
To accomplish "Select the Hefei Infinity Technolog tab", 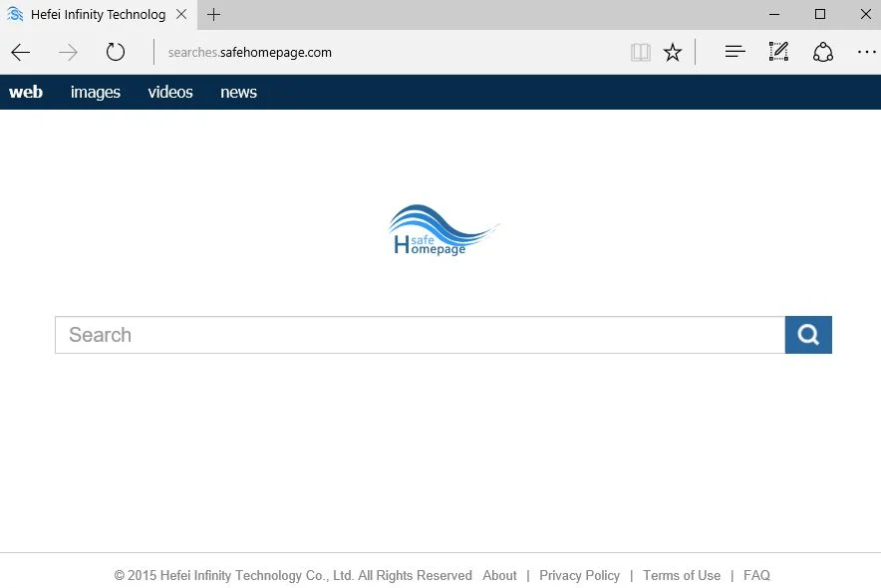I will [x=98, y=15].
